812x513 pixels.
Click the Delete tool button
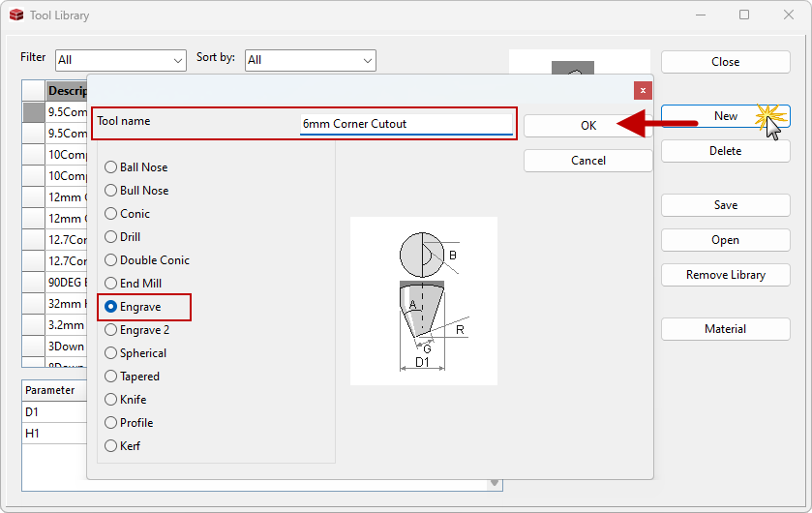click(x=725, y=151)
